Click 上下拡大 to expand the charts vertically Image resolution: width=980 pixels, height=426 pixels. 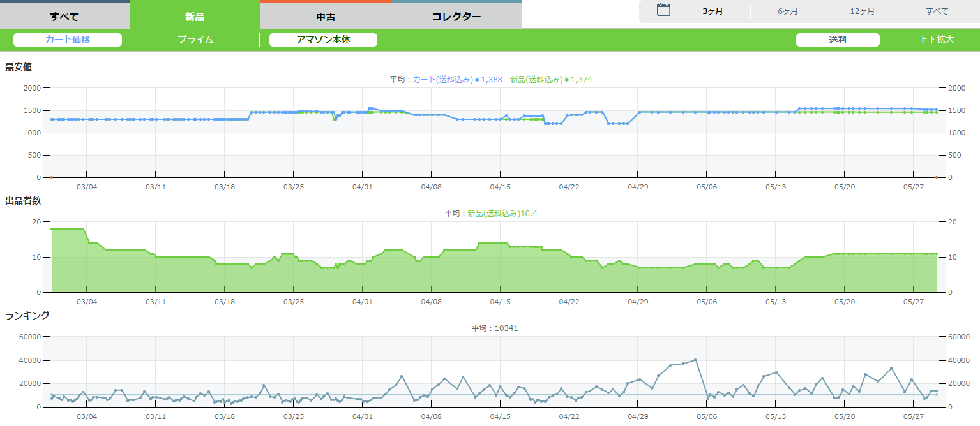click(x=936, y=40)
